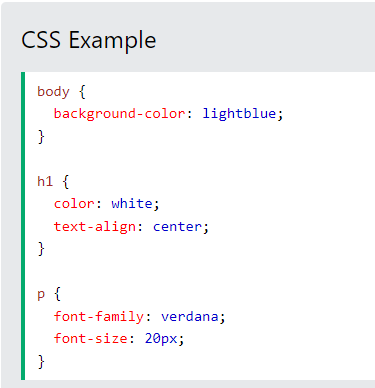Click the p selector
Screen dimensions: 375x388
tap(41, 295)
